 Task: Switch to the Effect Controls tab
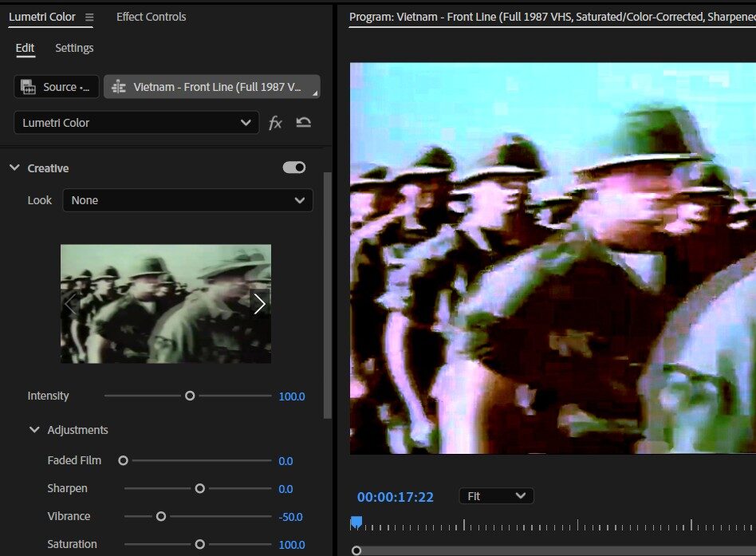151,17
